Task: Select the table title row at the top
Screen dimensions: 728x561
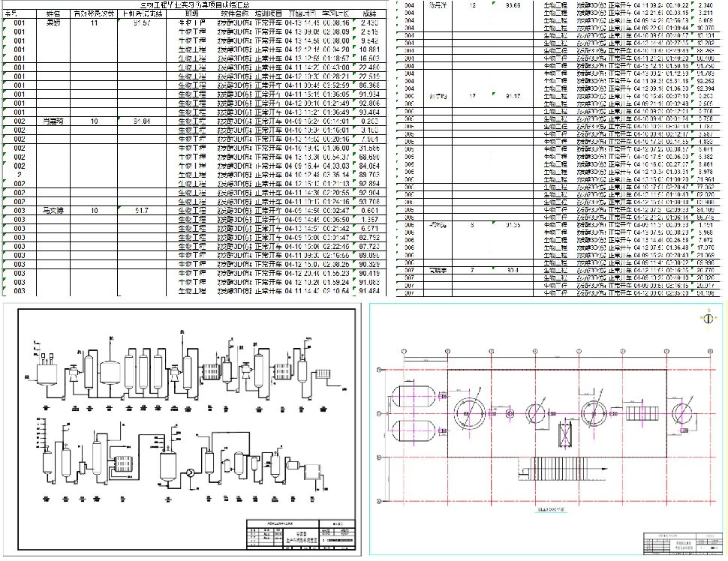Action: (x=195, y=5)
